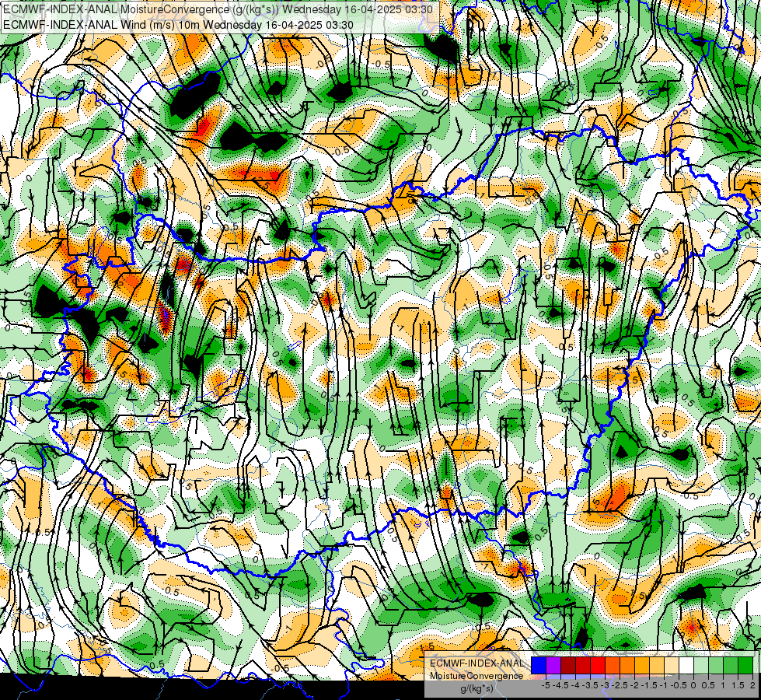The height and width of the screenshot is (700, 761).
Task: Select the pale peach swatch left of -0.5
Action: (672, 666)
